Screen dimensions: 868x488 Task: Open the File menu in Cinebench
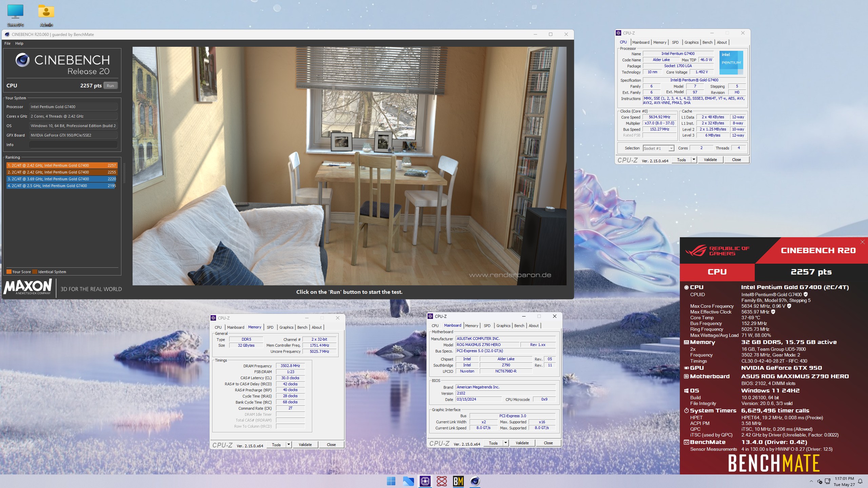point(7,43)
